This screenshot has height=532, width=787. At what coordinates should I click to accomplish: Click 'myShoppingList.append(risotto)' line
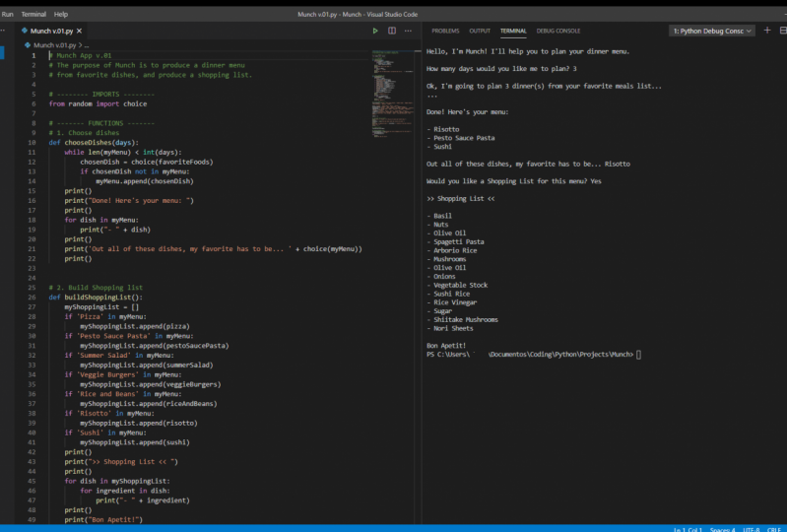(x=139, y=423)
